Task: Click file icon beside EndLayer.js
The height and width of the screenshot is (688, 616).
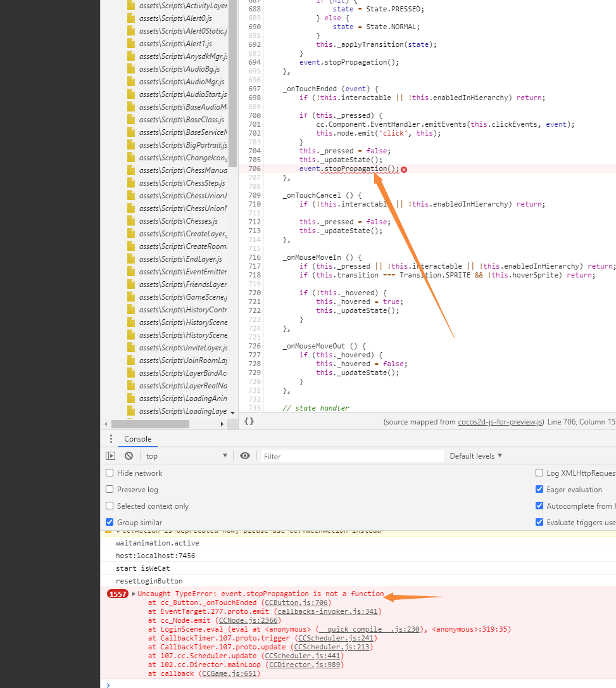Action: (130, 259)
